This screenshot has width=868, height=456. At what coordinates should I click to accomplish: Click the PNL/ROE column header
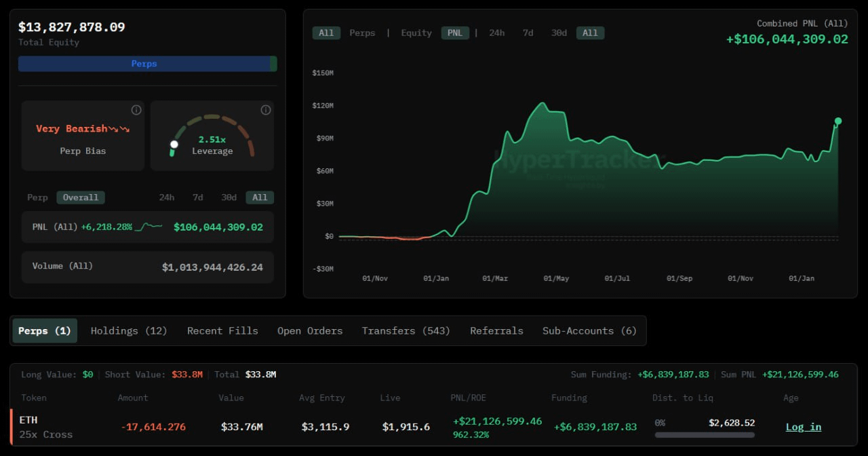coord(468,398)
